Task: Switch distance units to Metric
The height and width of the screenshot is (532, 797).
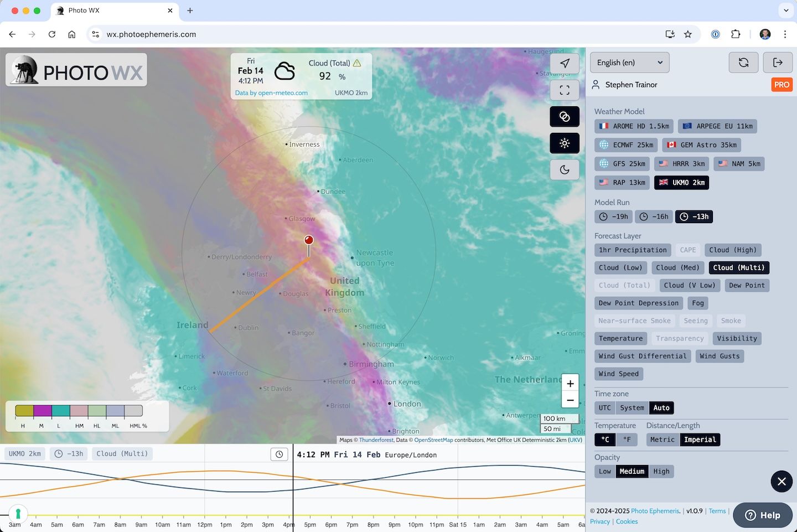Action: (662, 439)
